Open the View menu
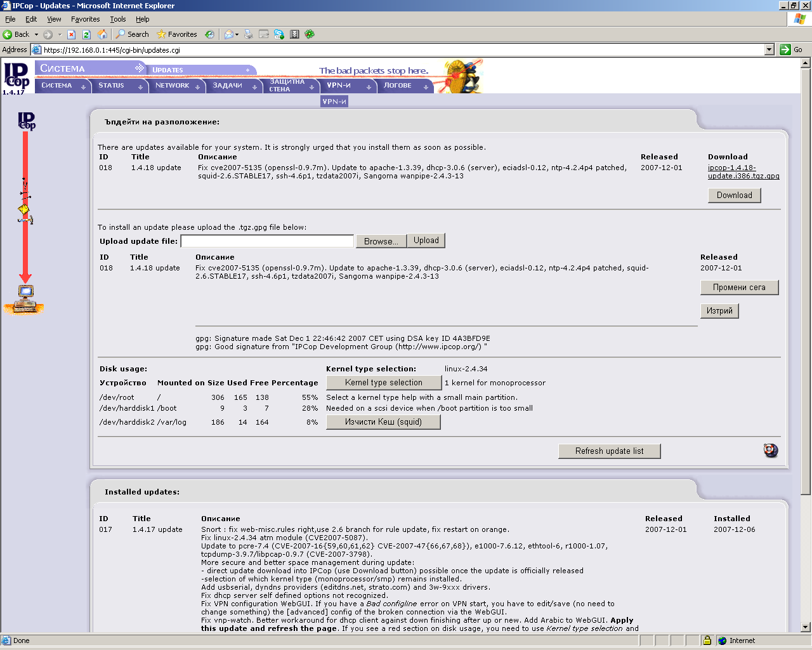 54,19
